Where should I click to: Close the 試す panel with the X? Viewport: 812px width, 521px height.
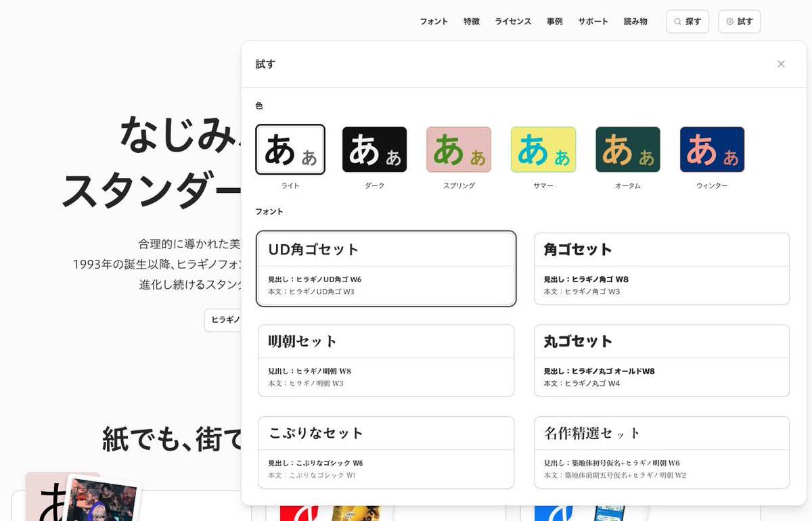(x=781, y=64)
